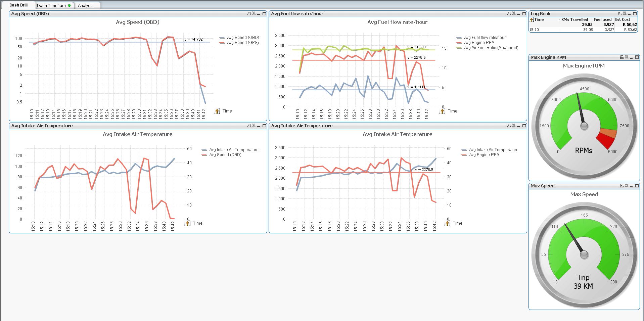Print the Avg Fuel flow rate/hour chart
644x321 pixels.
[509, 14]
